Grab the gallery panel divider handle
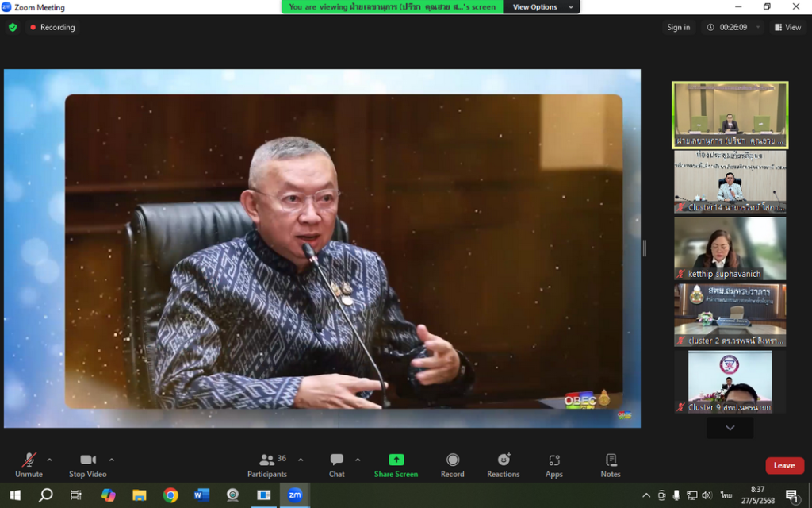812x508 pixels. click(645, 248)
